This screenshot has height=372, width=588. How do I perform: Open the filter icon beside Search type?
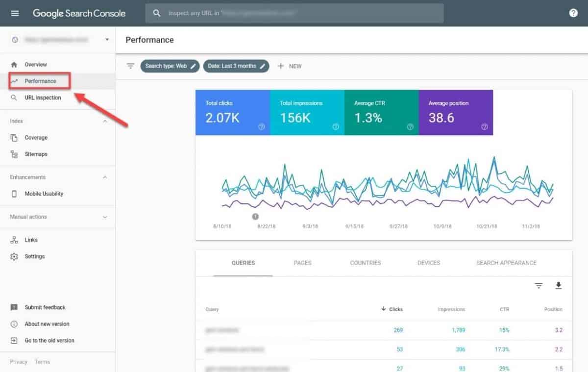click(130, 66)
